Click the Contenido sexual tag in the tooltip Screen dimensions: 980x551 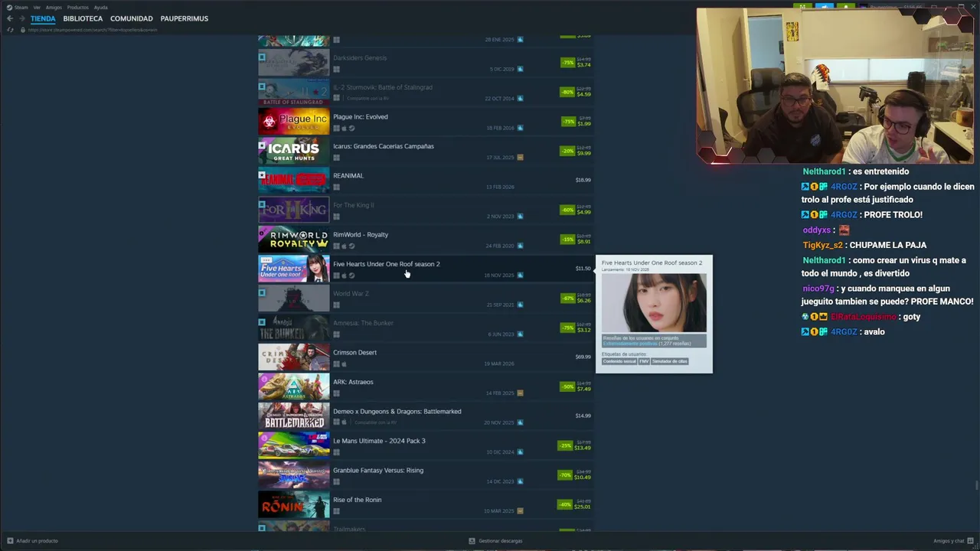[x=619, y=361]
